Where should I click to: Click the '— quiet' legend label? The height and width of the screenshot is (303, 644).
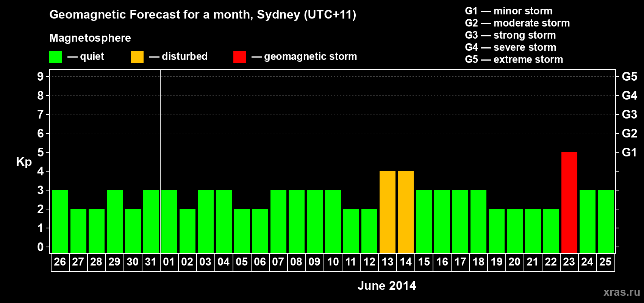(x=86, y=56)
